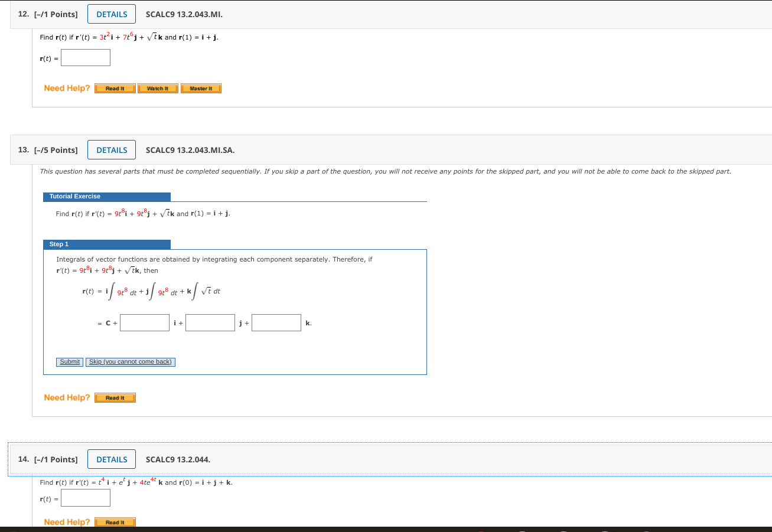Click the SCALC9 13.2.043.MI.SA title
This screenshot has width=772, height=532.
coord(190,150)
